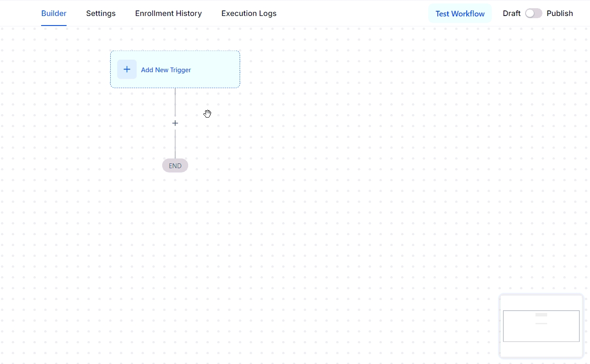Open the Builder tab
The height and width of the screenshot is (364, 590).
pyautogui.click(x=54, y=13)
